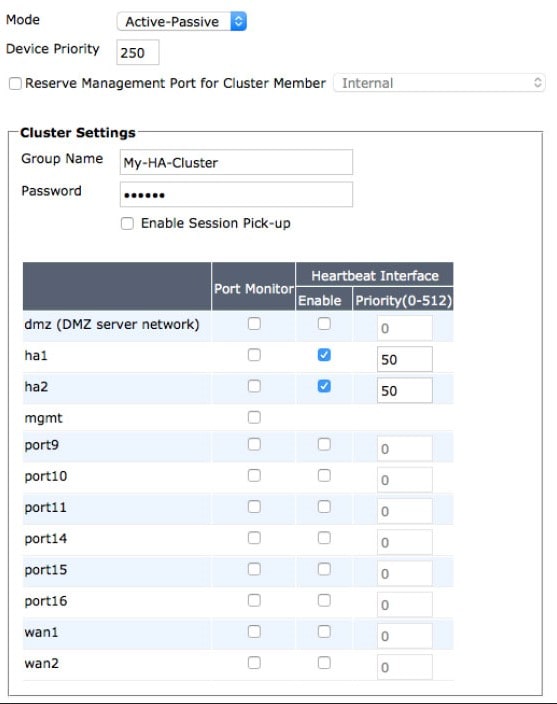557x704 pixels.
Task: Enable Port Monitor for port9
Action: [x=254, y=444]
